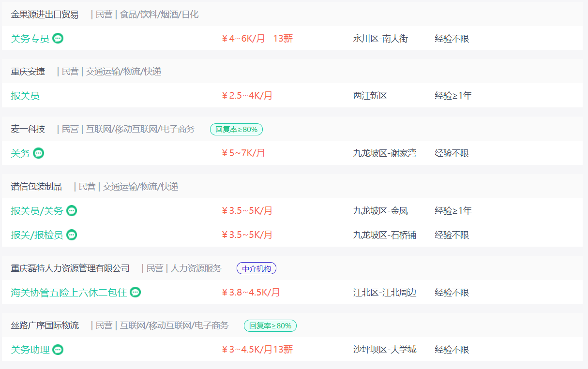Click the 中介机构 tag
The image size is (588, 369).
click(x=256, y=268)
